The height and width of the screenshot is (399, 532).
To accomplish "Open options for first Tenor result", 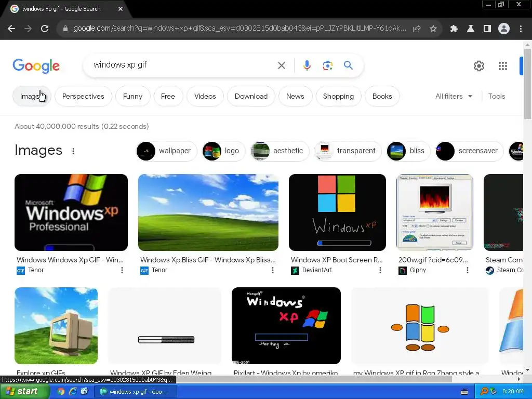I will [122, 270].
